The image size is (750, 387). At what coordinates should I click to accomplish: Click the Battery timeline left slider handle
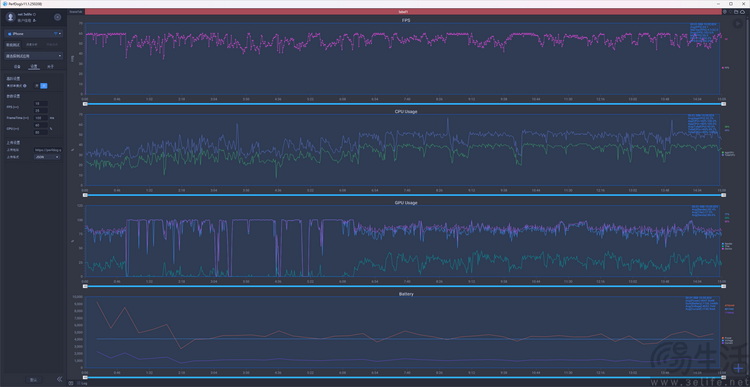[x=85, y=377]
